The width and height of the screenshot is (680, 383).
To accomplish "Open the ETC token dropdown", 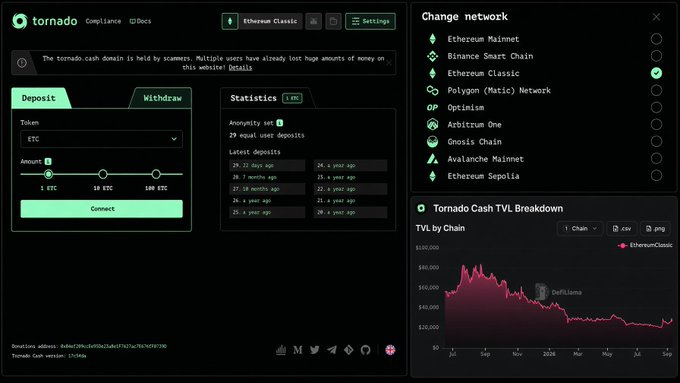I will pyautogui.click(x=101, y=139).
